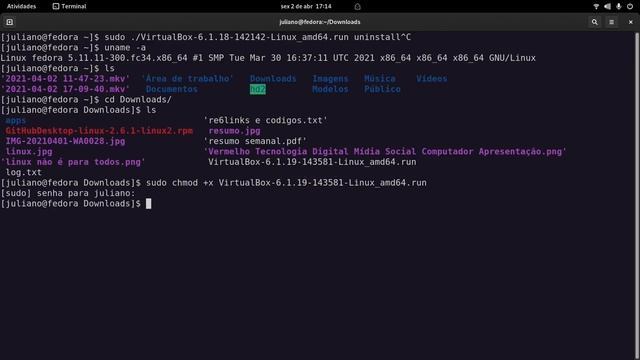Close the terminal window
The height and width of the screenshot is (360, 640).
(631, 22)
